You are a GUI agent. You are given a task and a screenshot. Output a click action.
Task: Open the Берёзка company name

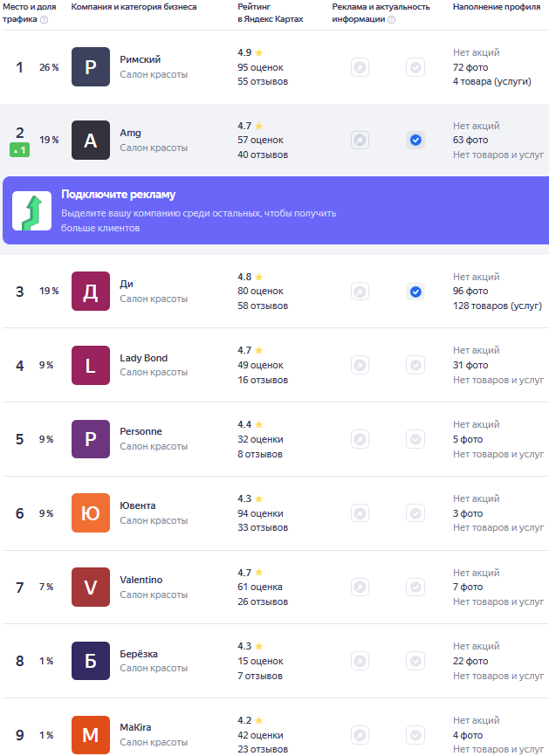(139, 654)
